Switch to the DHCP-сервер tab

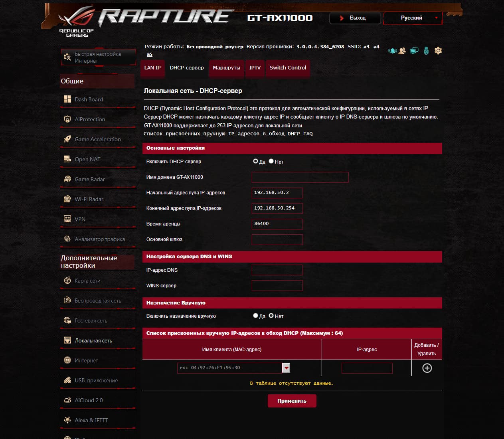point(187,68)
